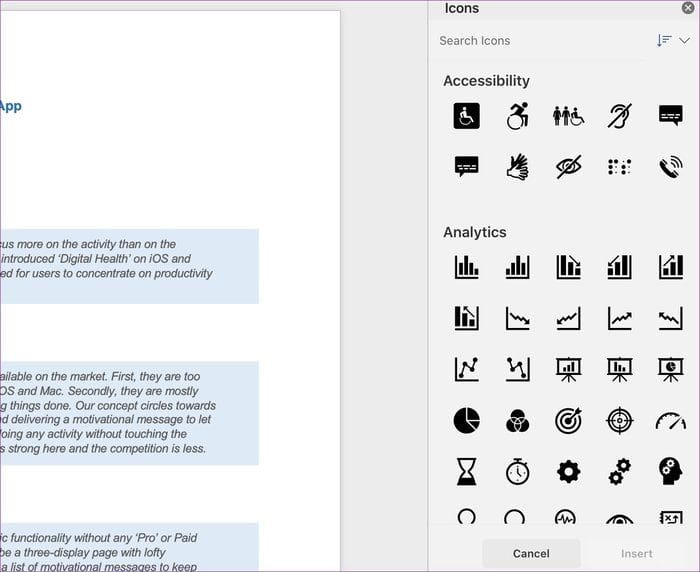Screen dimensions: 700x572
Task: Select the line-and-dot graph trending downward icon
Action: coord(517,369)
